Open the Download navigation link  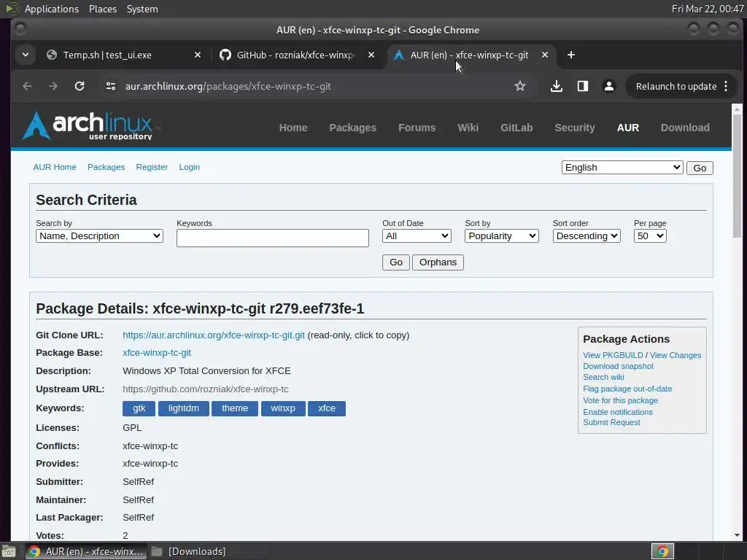[x=685, y=128]
